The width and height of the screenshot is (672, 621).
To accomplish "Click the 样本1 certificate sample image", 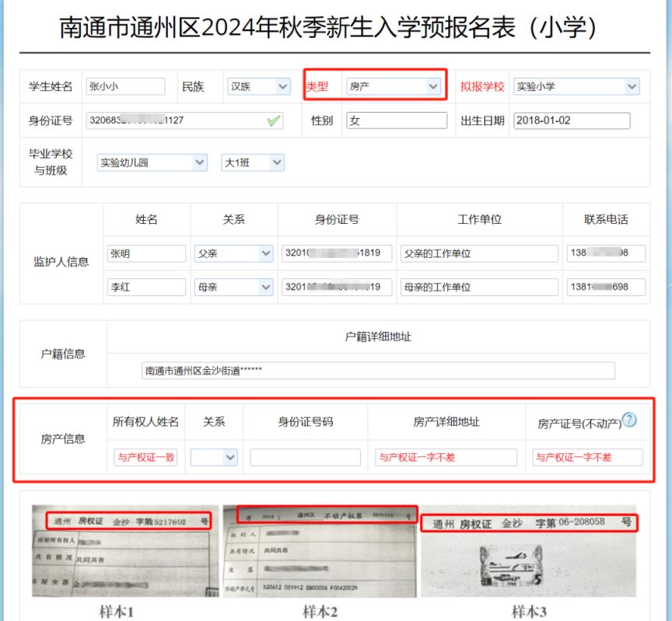I will pos(125,551).
